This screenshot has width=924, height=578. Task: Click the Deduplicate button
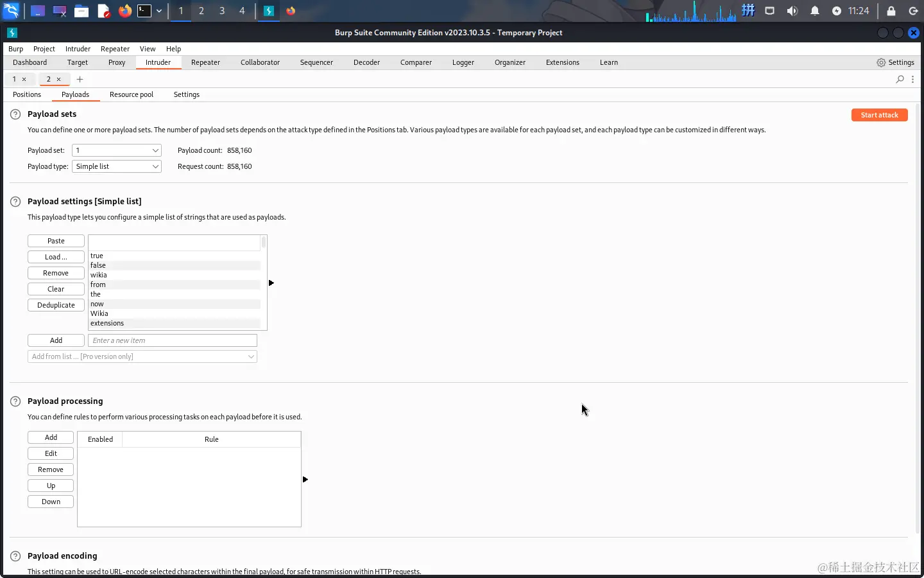point(56,305)
